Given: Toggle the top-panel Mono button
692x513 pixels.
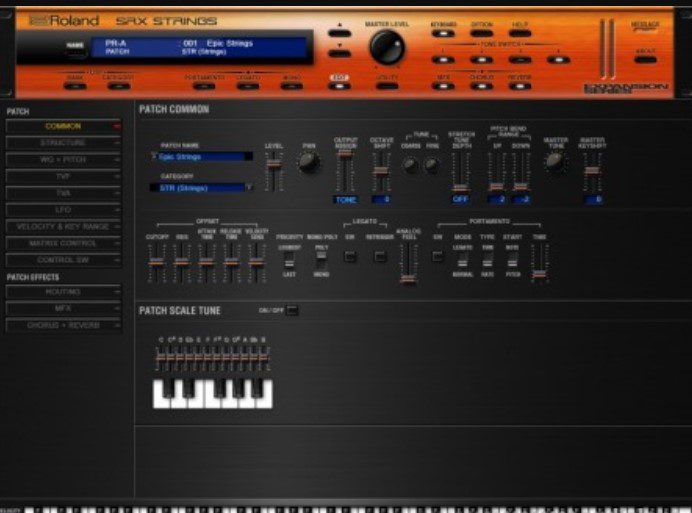Looking at the screenshot, I should [292, 86].
